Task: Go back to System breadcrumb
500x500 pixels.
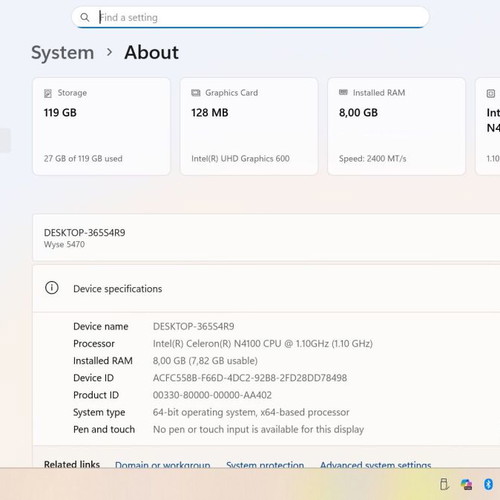Action: pyautogui.click(x=63, y=53)
